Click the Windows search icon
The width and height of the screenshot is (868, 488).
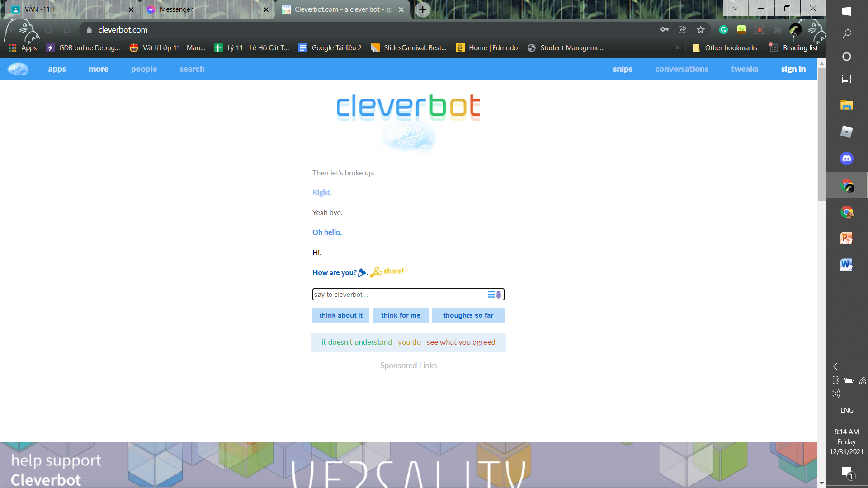847,34
